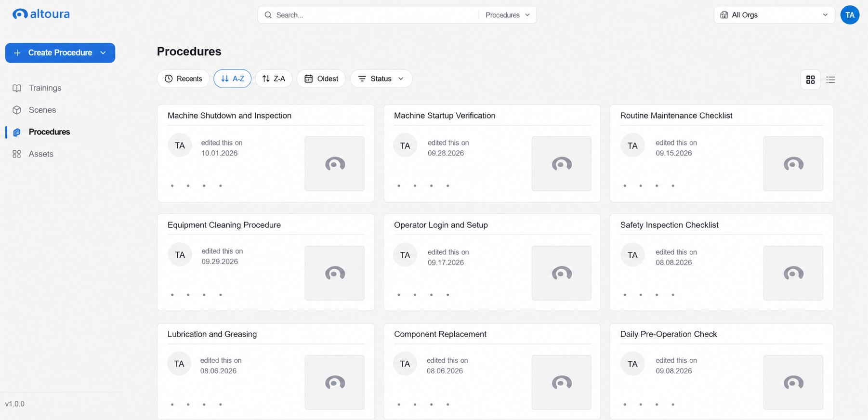Image resolution: width=868 pixels, height=420 pixels.
Task: Click Component Replacement thumbnail
Action: 561,382
